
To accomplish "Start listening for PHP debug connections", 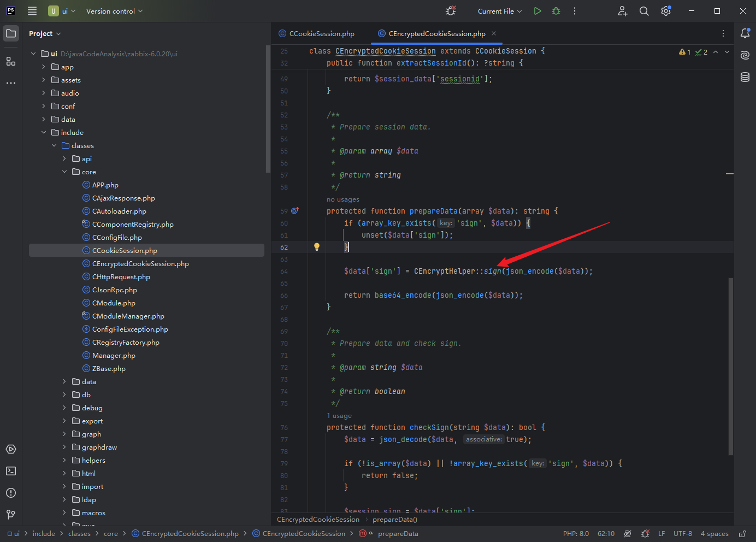I will tap(451, 11).
